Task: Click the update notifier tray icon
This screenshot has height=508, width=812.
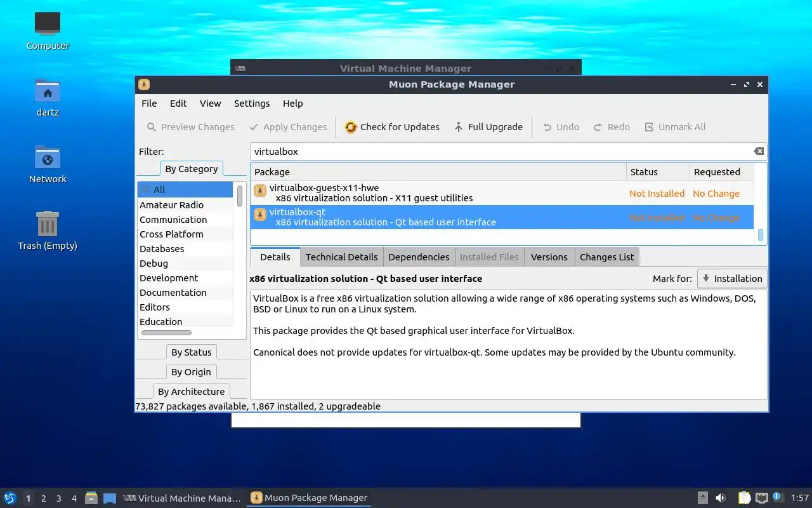Action: tap(778, 498)
